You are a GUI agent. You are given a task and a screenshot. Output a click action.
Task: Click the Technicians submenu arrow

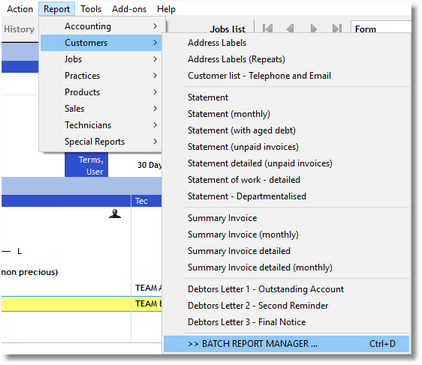155,125
